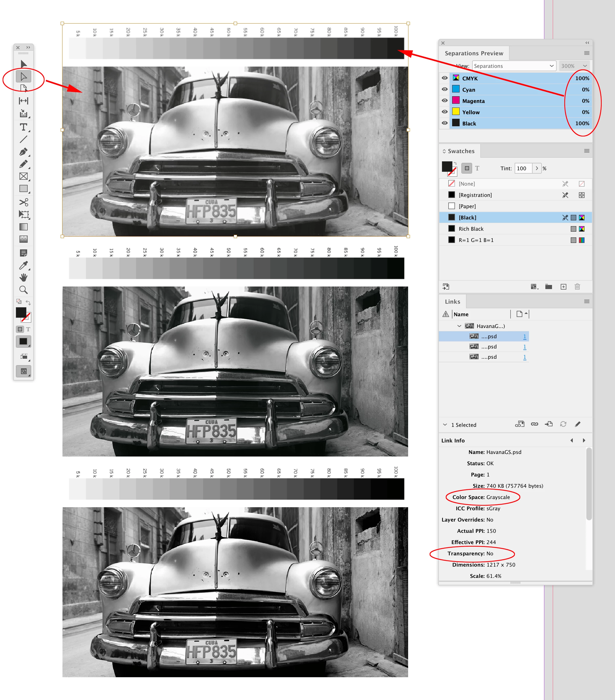
Task: Toggle visibility of the Magenta plate
Action: pyautogui.click(x=444, y=101)
